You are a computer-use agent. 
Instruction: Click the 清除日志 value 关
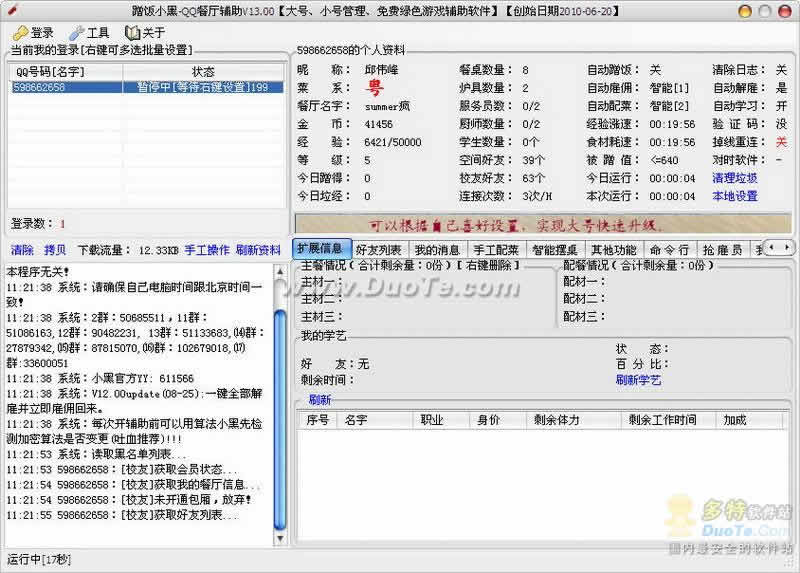pos(781,70)
